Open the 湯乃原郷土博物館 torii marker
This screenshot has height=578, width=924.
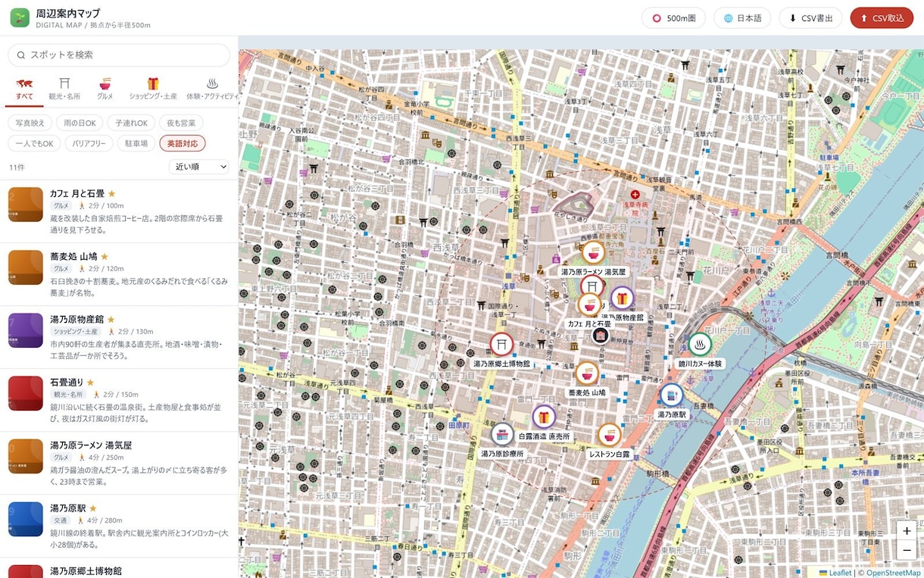pos(501,345)
